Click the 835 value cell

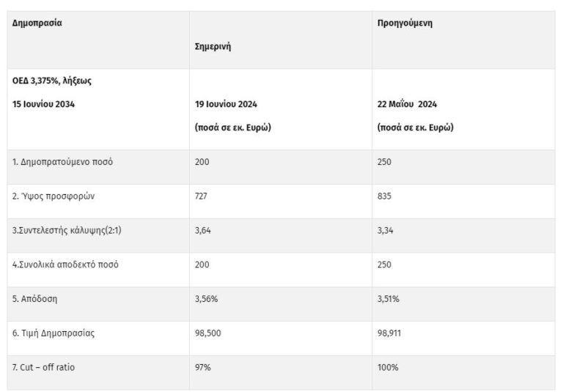tap(385, 196)
